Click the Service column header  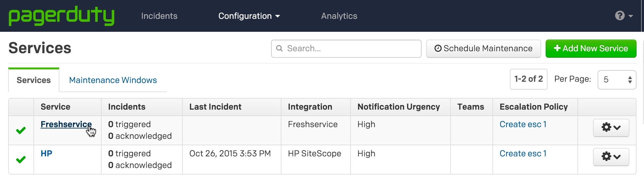tap(56, 107)
